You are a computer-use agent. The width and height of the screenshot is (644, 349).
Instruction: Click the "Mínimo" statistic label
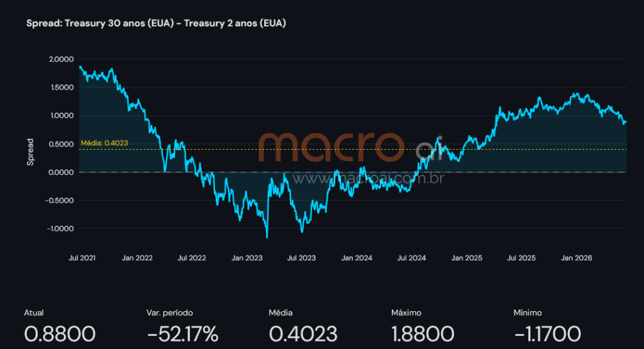(x=528, y=313)
